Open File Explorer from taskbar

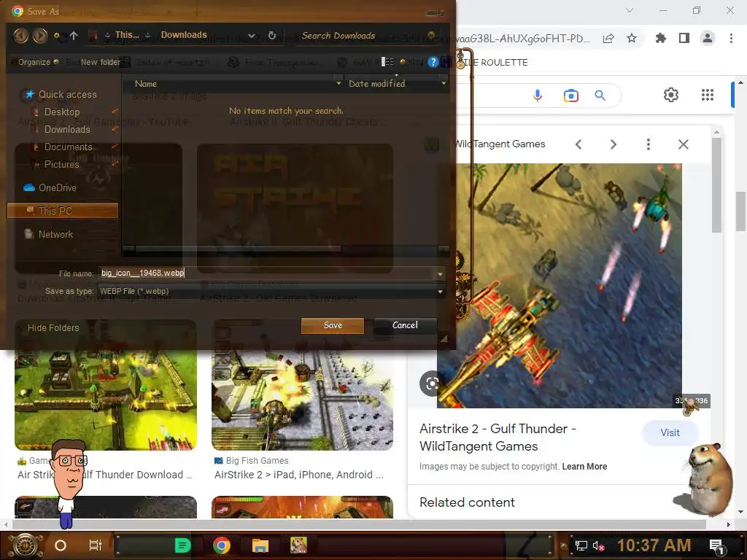click(x=260, y=545)
